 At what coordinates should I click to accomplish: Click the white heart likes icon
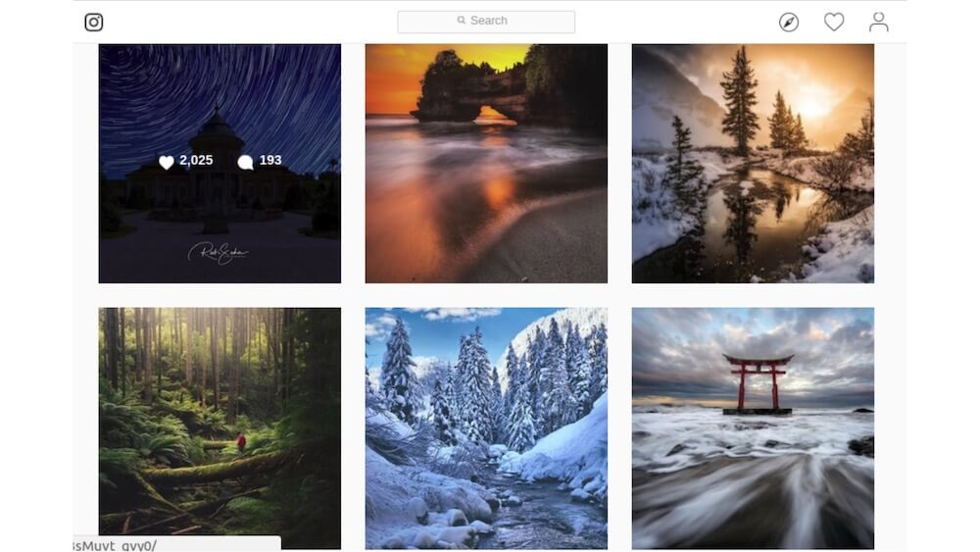click(x=167, y=163)
